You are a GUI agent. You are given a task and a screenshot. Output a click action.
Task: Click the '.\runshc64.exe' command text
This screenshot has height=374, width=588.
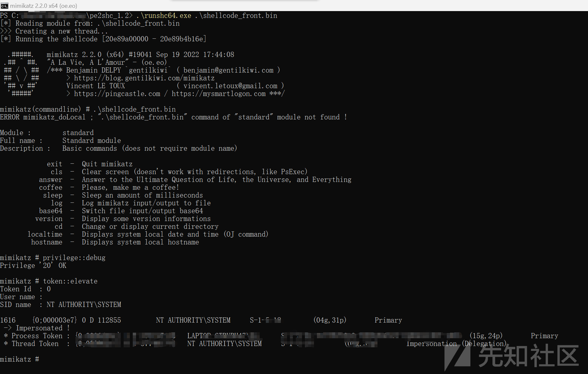tap(164, 16)
